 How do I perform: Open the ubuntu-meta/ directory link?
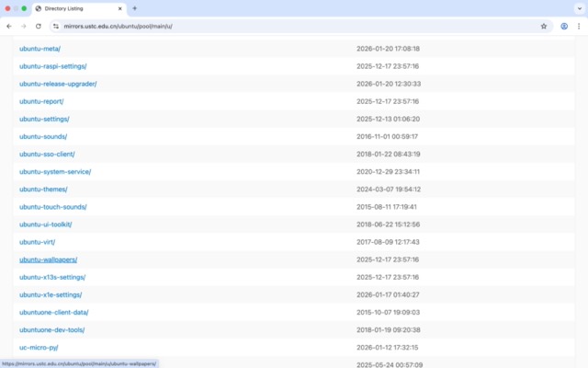(40, 49)
